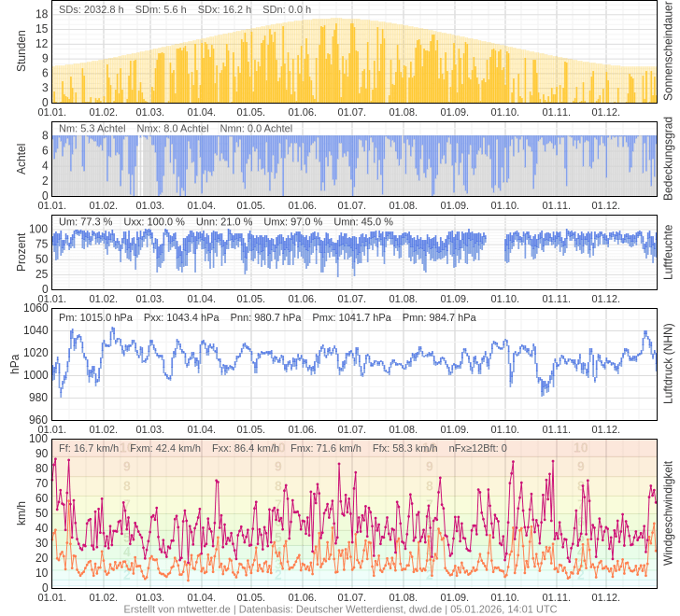The width and height of the screenshot is (680, 616).
Task: Click the Sonnenscheindauer axis title
Action: 668,51
